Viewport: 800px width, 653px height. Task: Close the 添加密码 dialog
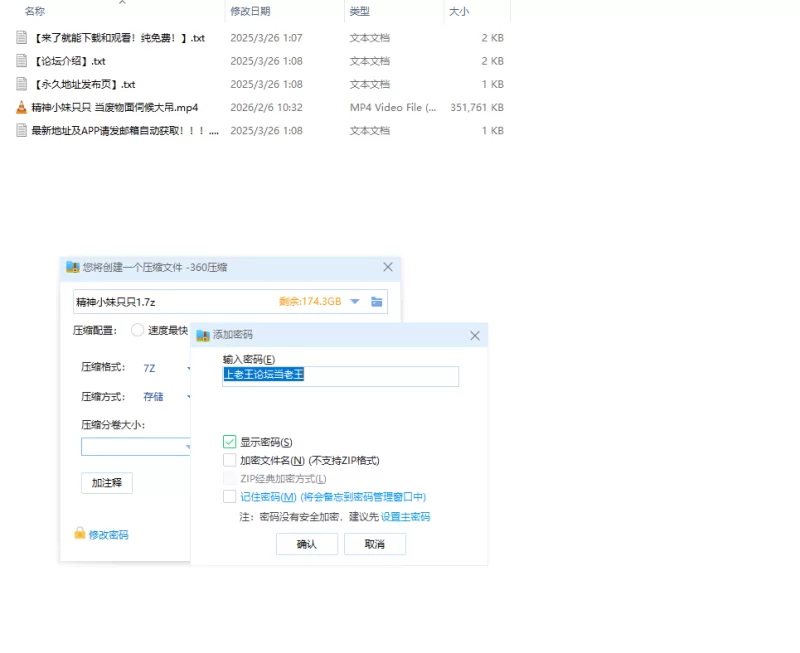pyautogui.click(x=475, y=336)
